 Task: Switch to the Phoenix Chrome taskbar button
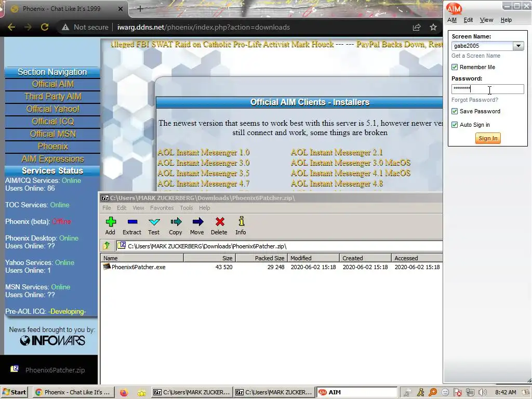point(73,392)
